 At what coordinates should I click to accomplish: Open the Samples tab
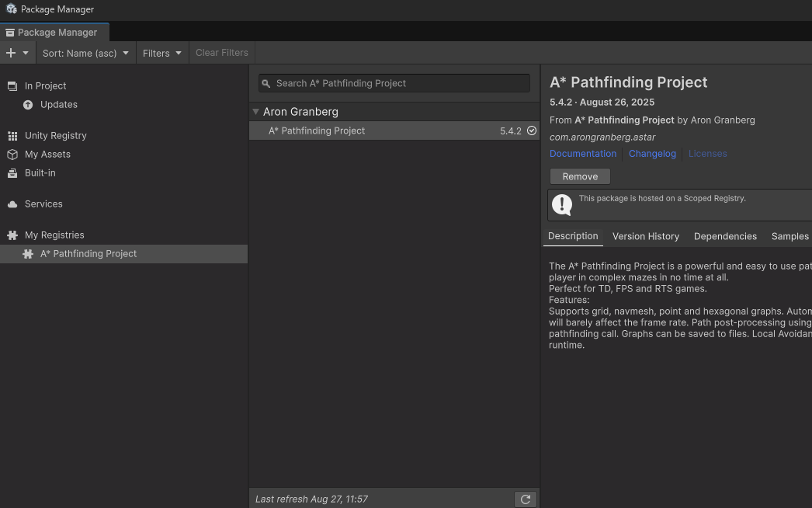[x=789, y=236]
